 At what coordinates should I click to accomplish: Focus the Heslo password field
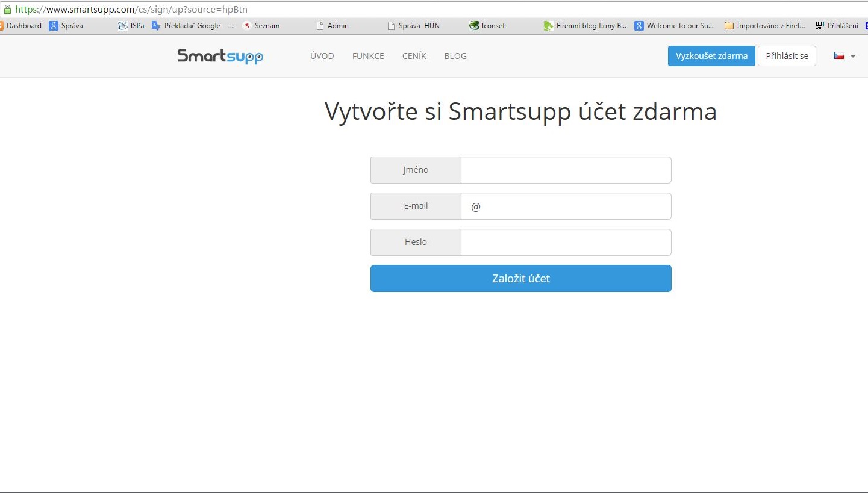566,242
